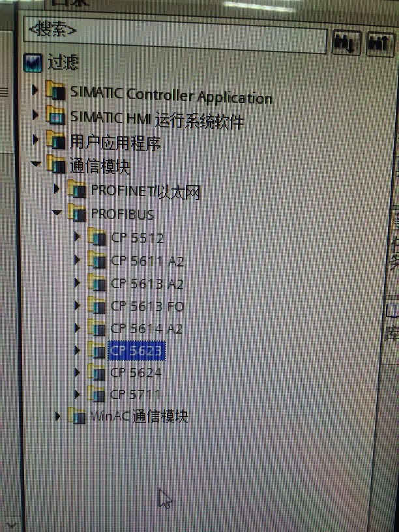
Task: Click the PROFIBUS folder icon
Action: tap(76, 213)
